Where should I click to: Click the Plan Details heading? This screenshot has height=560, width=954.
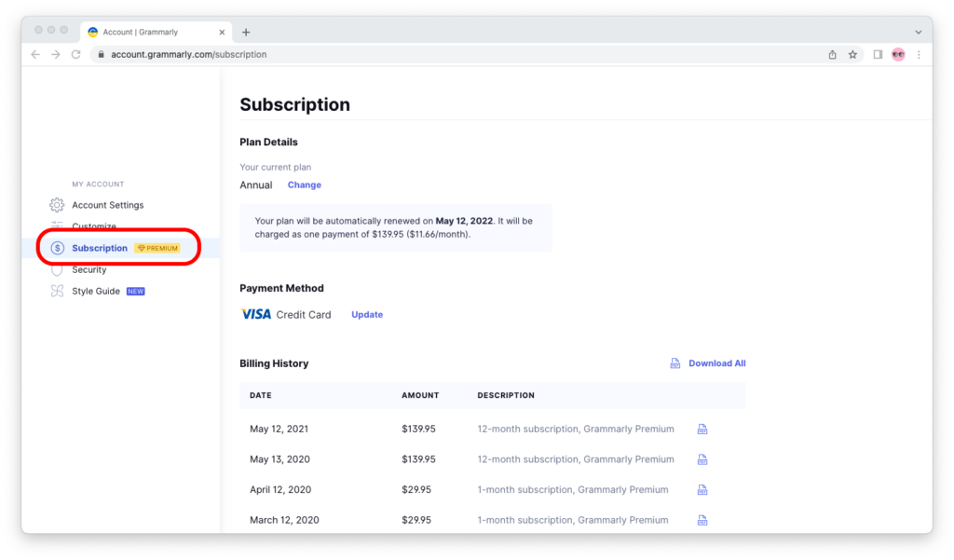point(268,143)
